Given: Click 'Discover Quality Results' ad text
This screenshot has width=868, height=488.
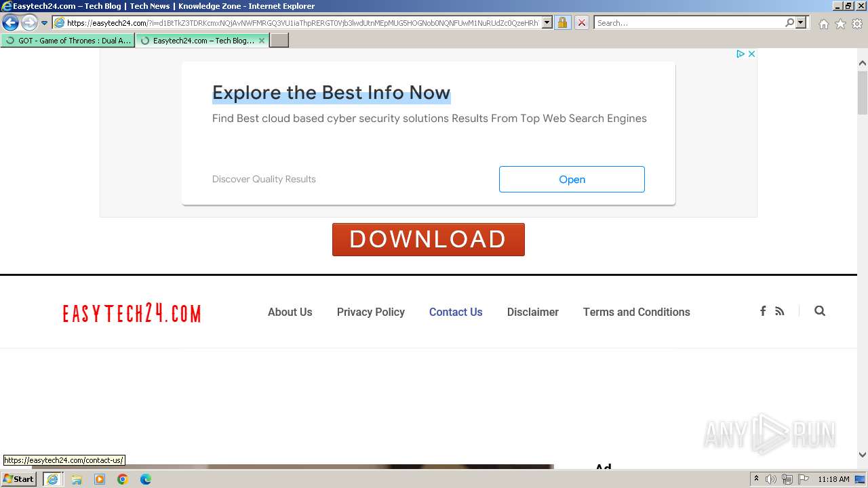Looking at the screenshot, I should (264, 179).
